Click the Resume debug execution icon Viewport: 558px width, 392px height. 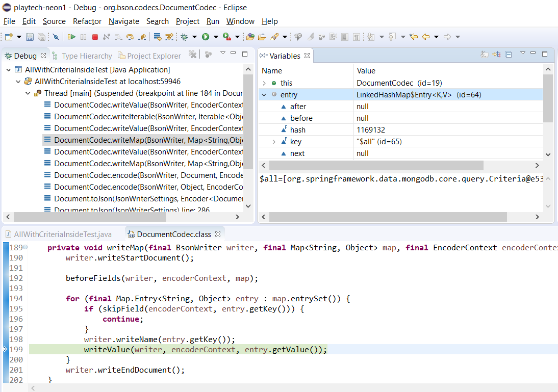coord(71,36)
